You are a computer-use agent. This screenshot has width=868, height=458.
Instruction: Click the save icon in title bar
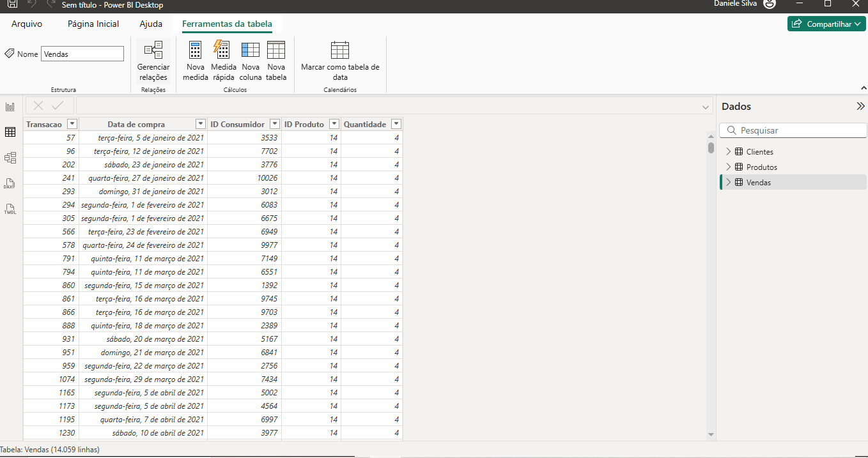click(x=12, y=4)
